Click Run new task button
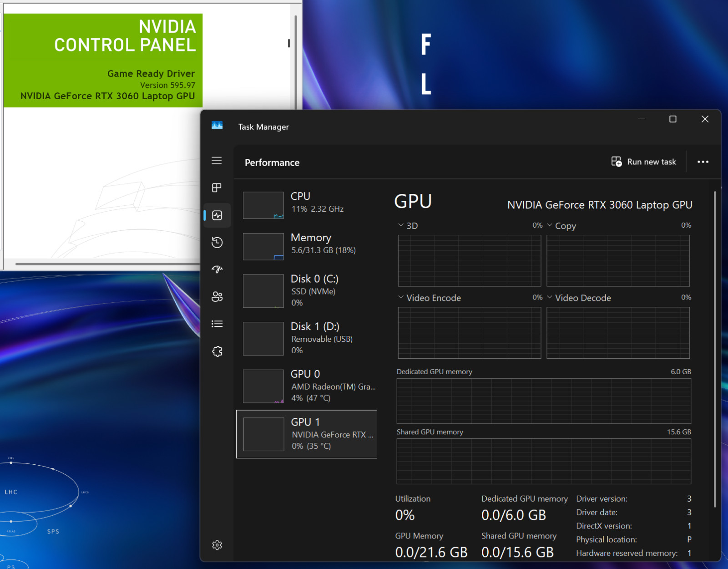 pyautogui.click(x=643, y=162)
